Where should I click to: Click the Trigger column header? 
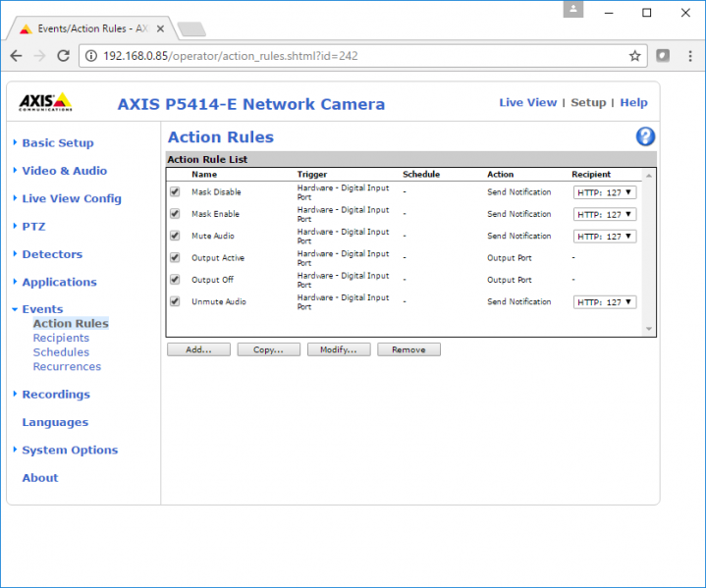coord(312,174)
